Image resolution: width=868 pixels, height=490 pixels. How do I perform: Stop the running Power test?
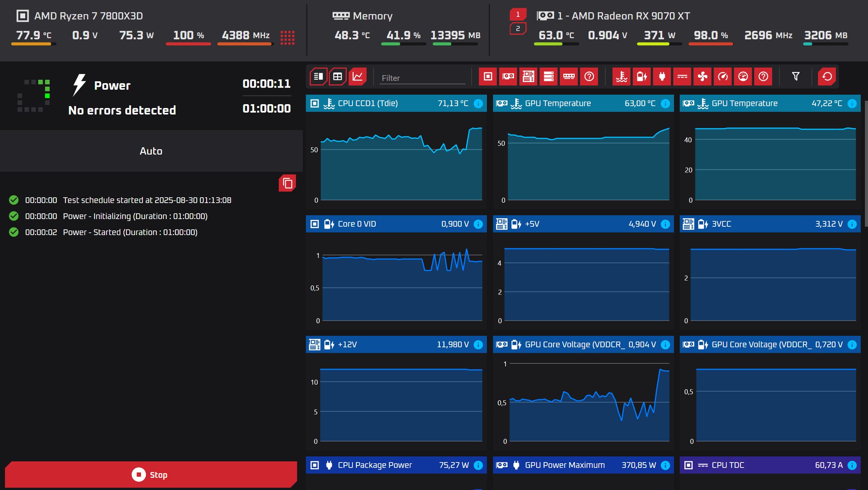151,475
